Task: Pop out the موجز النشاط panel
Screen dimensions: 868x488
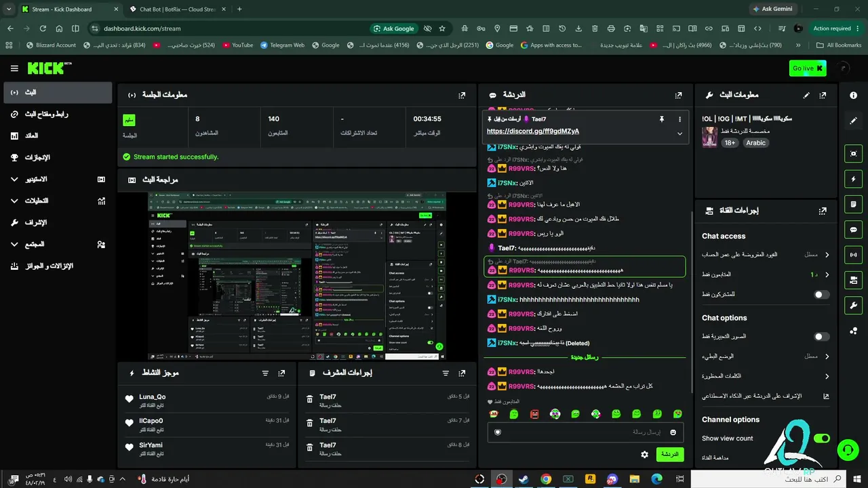Action: point(281,373)
